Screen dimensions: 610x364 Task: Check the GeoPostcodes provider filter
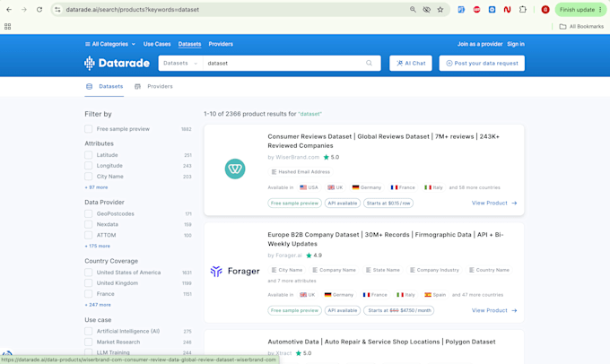(88, 213)
